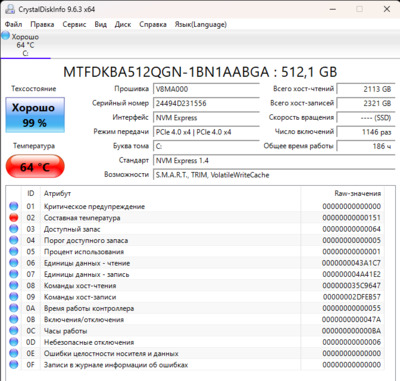The image size is (400, 381).
Task: Click the rotation speed field ---- (SSD)
Action: 366,118
